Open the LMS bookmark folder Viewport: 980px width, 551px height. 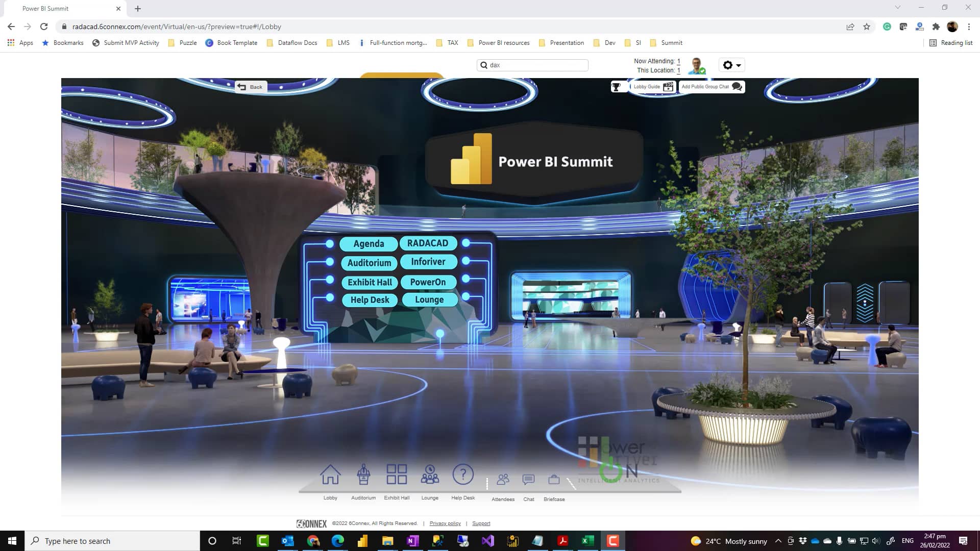[338, 43]
